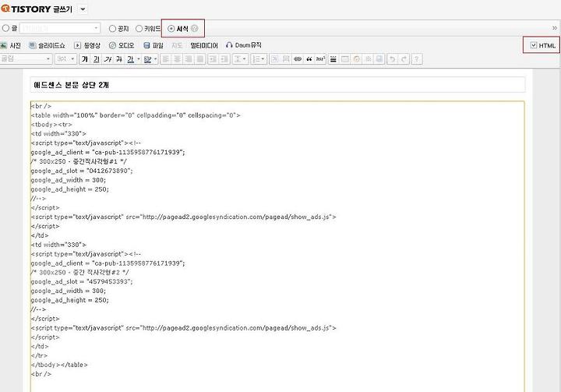The width and height of the screenshot is (561, 392).
Task: Insert audio using 오디오
Action: tap(122, 45)
